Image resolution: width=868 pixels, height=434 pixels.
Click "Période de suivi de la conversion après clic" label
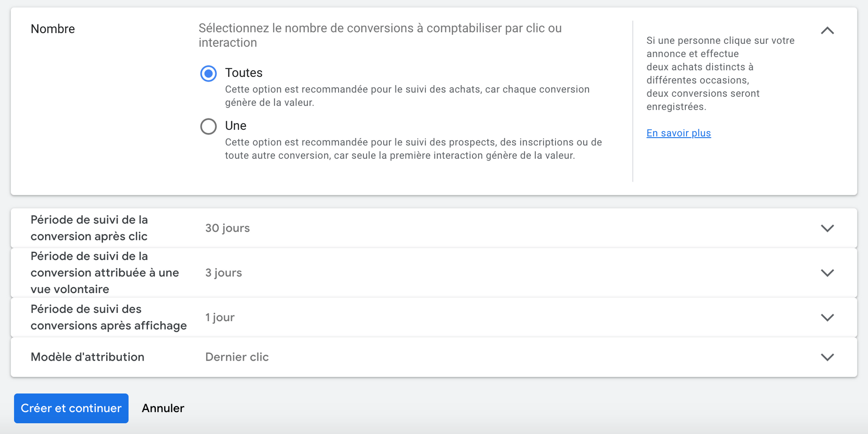point(89,228)
